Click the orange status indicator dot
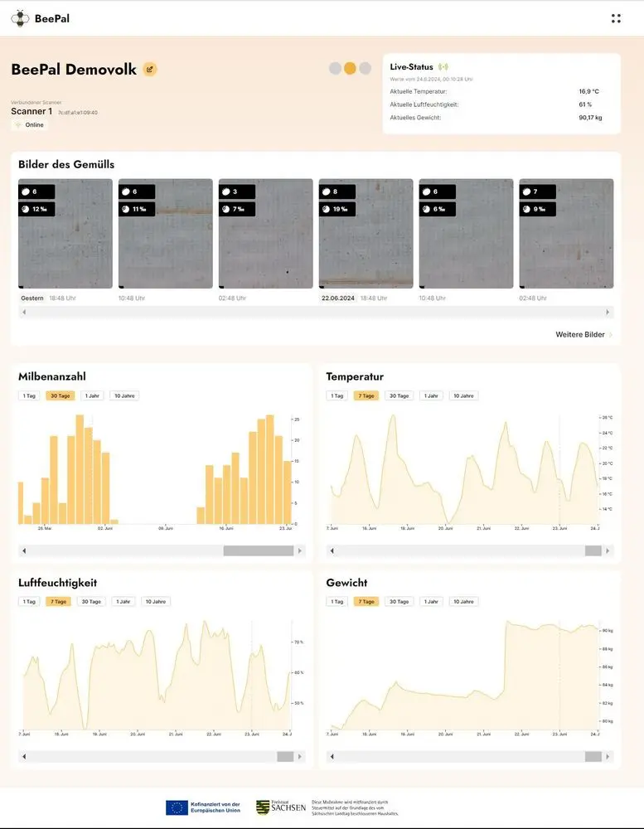Screen dimensions: 644x829 350,69
